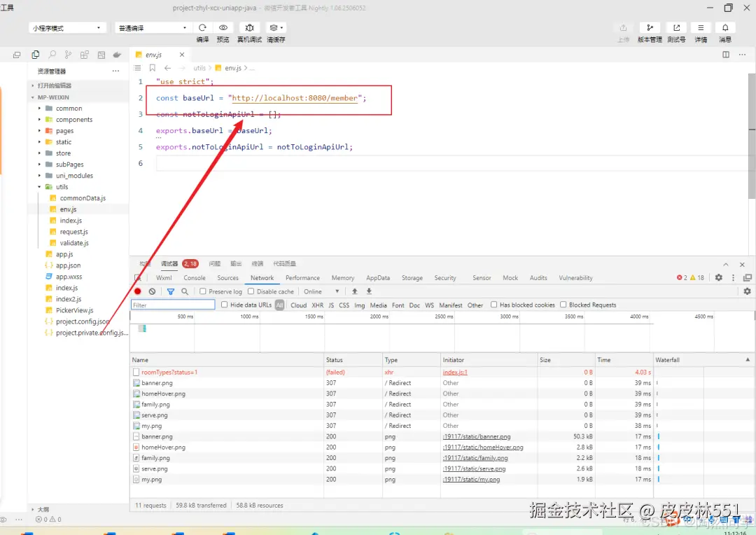Click the import HAR upload arrow
Viewport: 756px width, 535px height.
tap(355, 291)
